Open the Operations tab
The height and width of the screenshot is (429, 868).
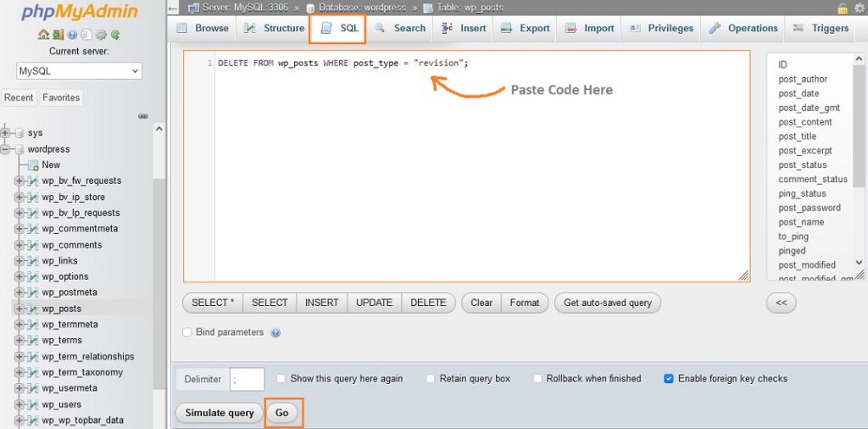click(743, 28)
